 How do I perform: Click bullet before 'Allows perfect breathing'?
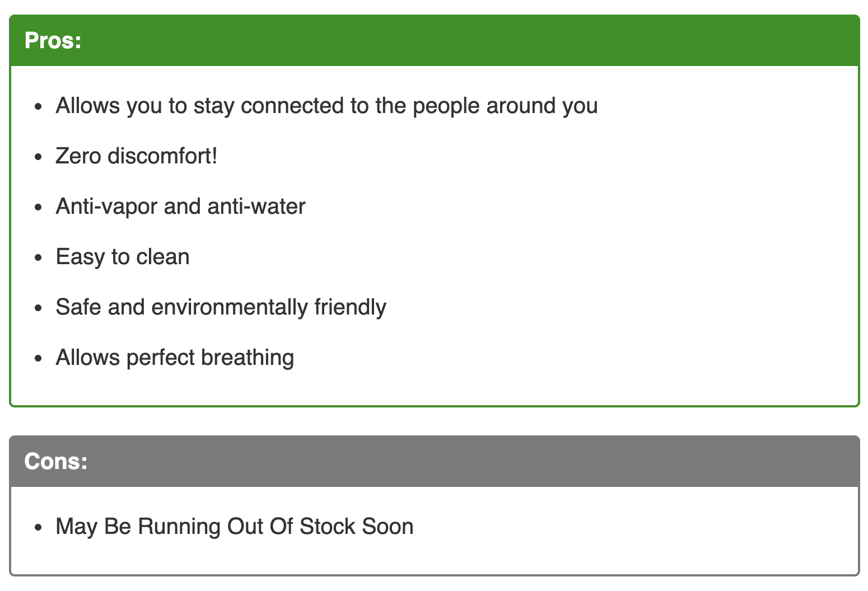pyautogui.click(x=38, y=359)
